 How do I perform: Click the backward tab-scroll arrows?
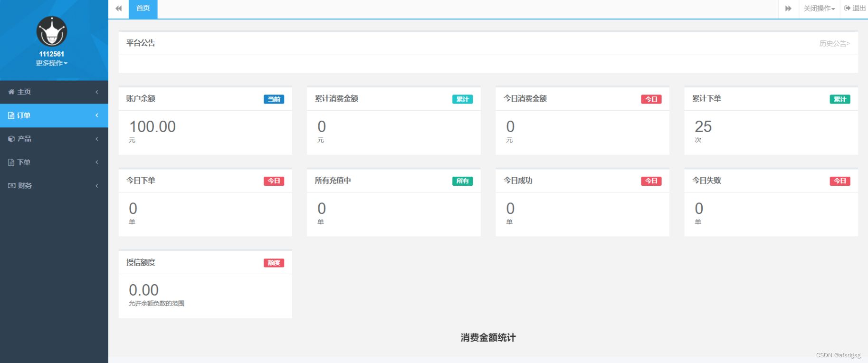[x=119, y=9]
